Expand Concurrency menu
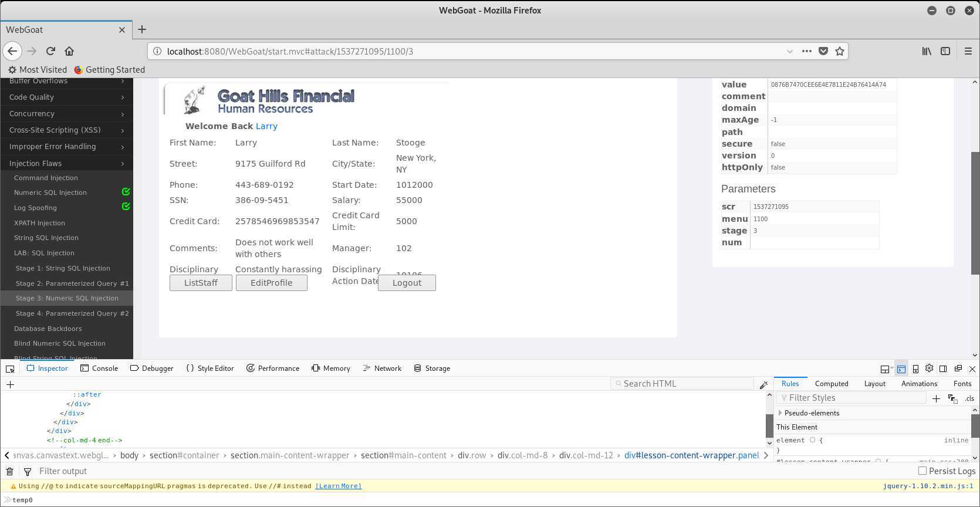 pyautogui.click(x=66, y=113)
